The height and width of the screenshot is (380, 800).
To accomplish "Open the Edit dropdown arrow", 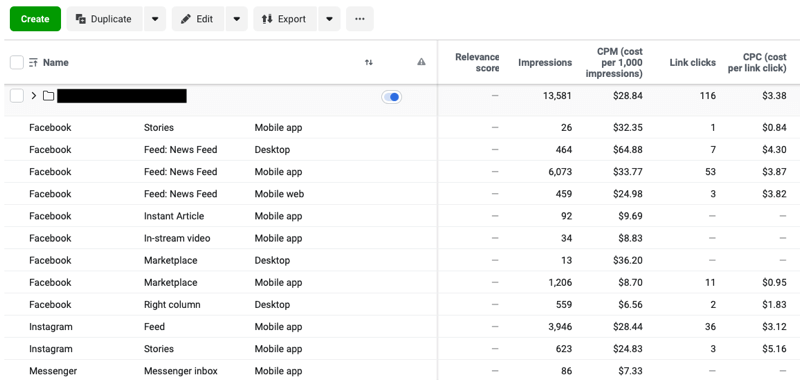I will click(237, 19).
